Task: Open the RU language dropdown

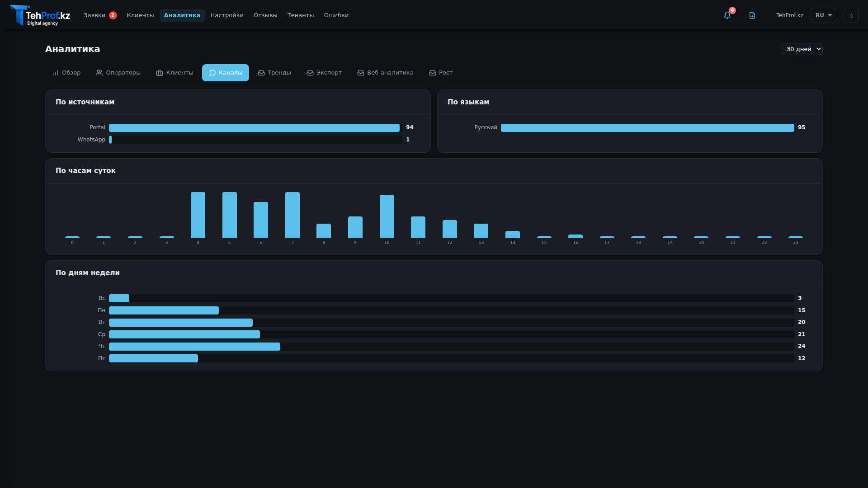Action: pos(823,15)
